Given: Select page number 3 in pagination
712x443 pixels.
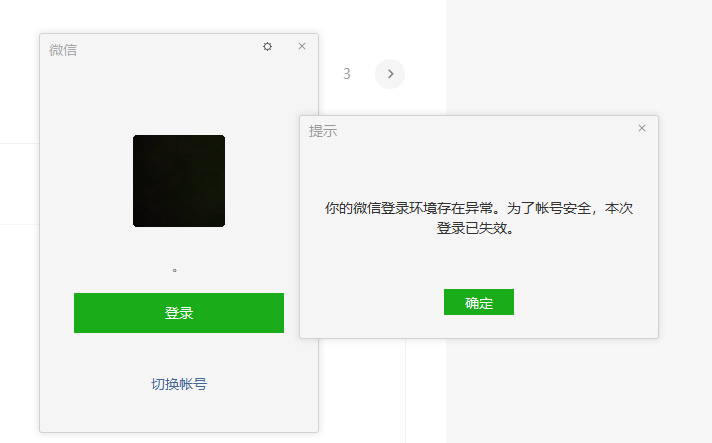Looking at the screenshot, I should coord(347,74).
